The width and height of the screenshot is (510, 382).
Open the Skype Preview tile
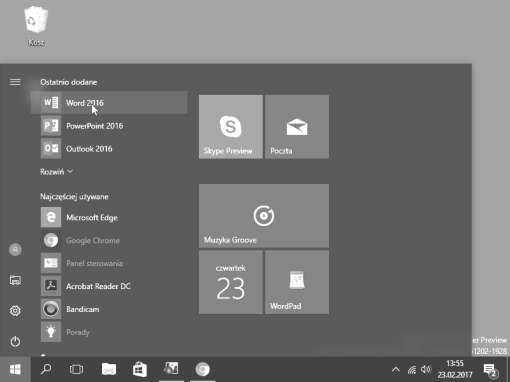(x=231, y=127)
